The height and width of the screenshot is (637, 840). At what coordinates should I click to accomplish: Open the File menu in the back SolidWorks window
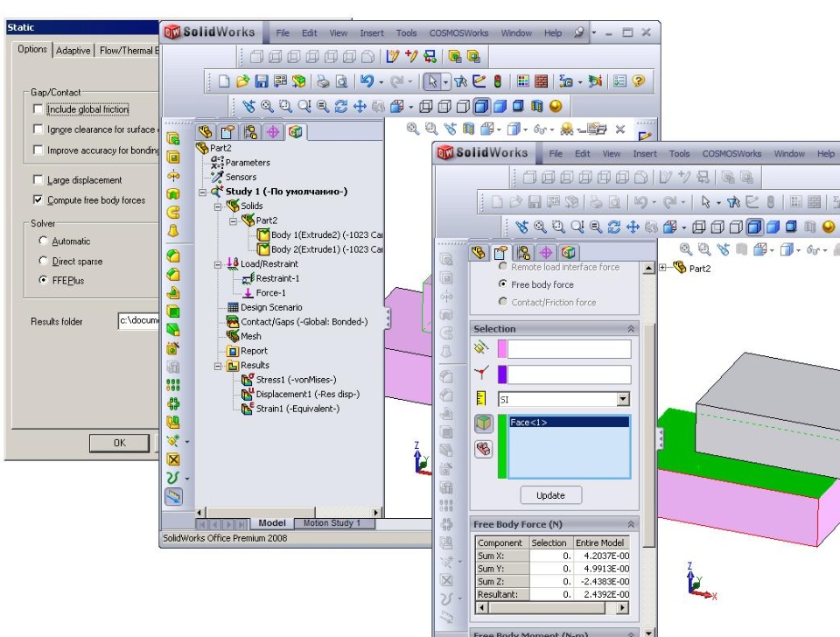click(283, 32)
